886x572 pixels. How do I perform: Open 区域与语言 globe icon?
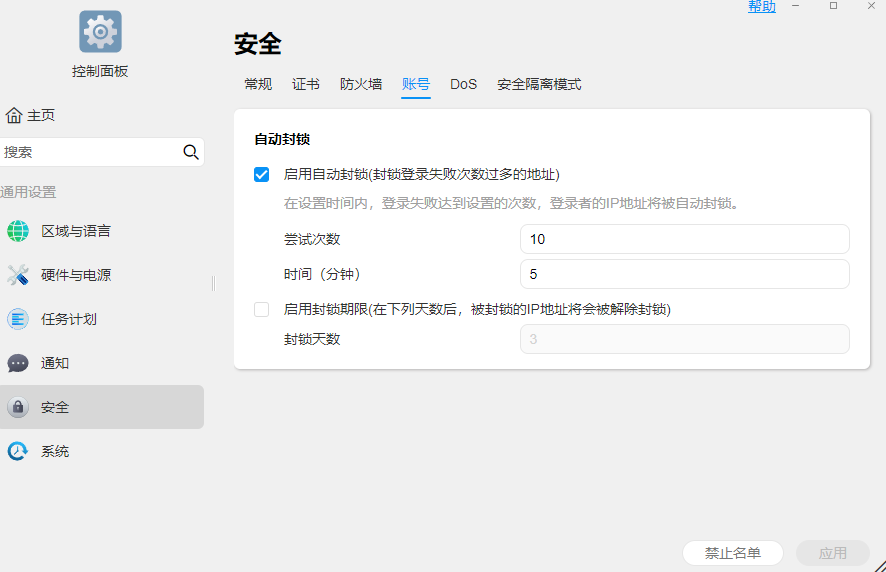(18, 231)
